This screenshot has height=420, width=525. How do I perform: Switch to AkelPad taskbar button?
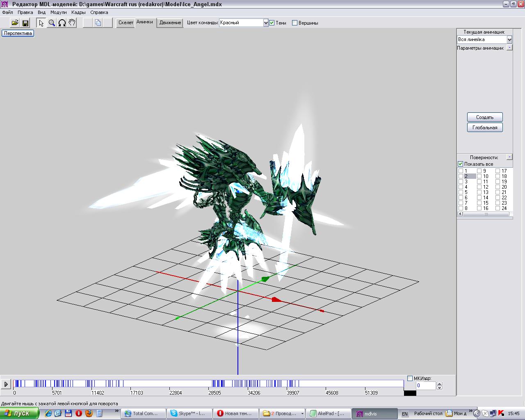pyautogui.click(x=329, y=413)
